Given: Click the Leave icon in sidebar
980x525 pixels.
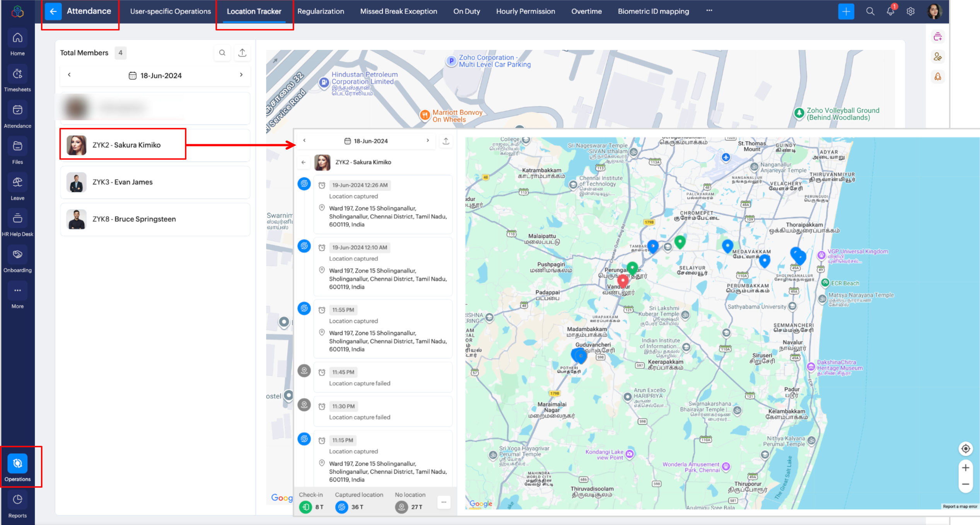Looking at the screenshot, I should tap(17, 182).
